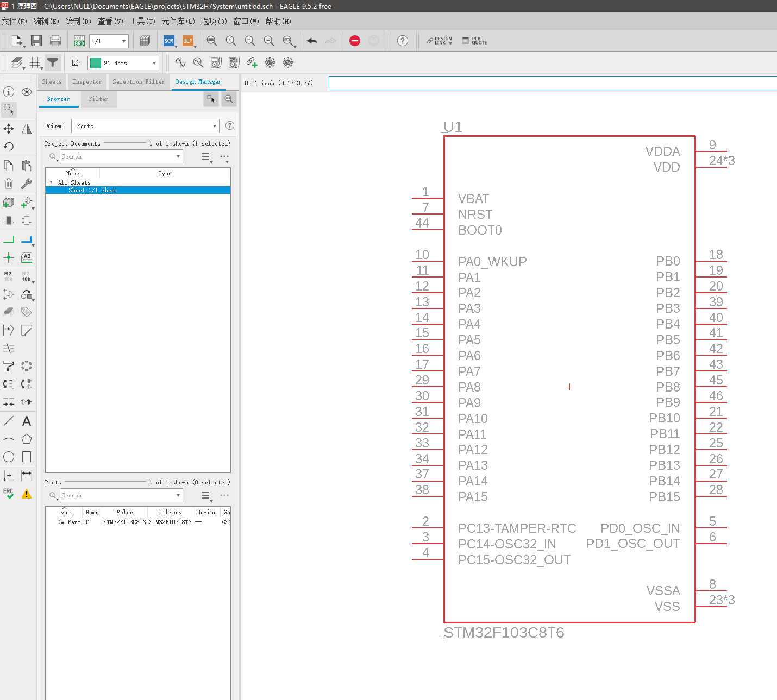The width and height of the screenshot is (777, 700).
Task: Open the 文件(F) menu
Action: pyautogui.click(x=14, y=21)
